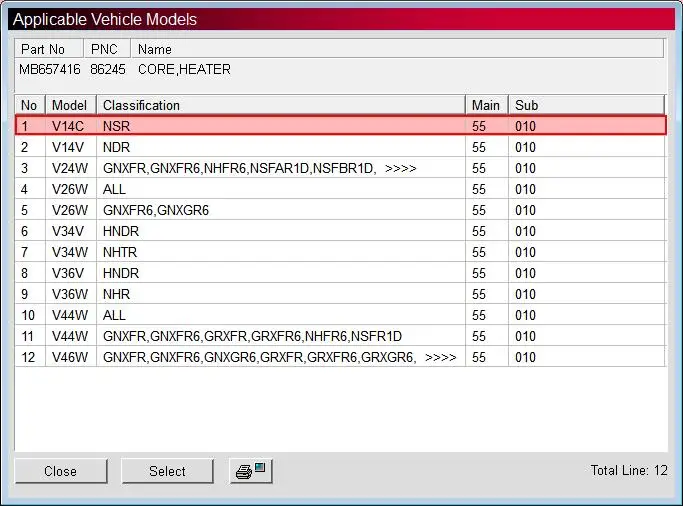This screenshot has width=683, height=506.
Task: Select row 5 model V26W
Action: (341, 210)
